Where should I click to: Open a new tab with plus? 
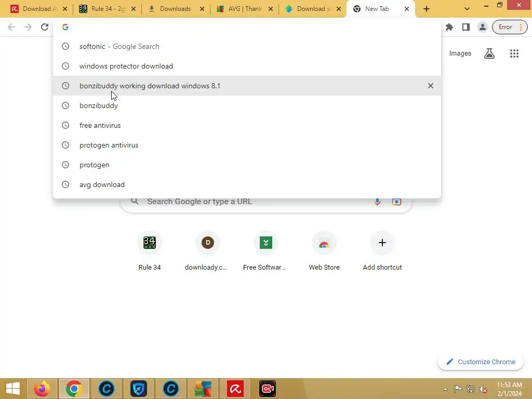point(427,9)
